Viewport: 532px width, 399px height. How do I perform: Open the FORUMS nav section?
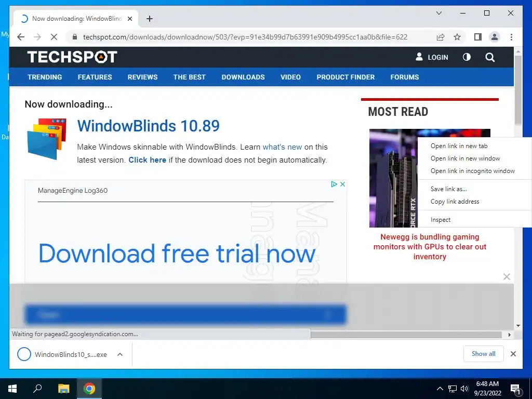tap(404, 77)
